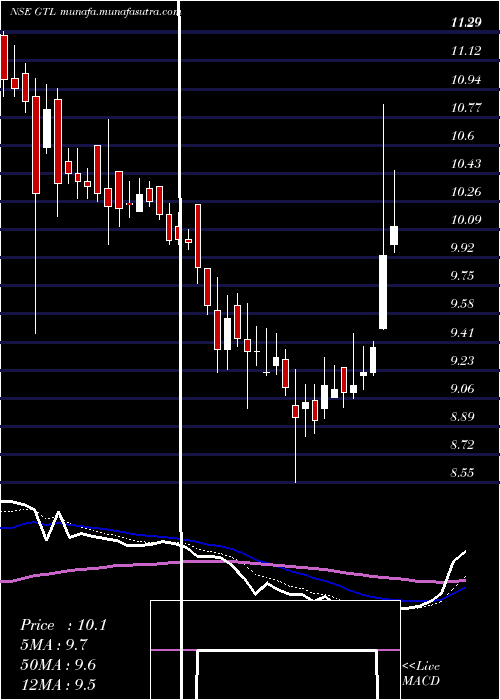Click the large red candle body near 10.77
Viewport: 500px width, 700px height.
36,144
